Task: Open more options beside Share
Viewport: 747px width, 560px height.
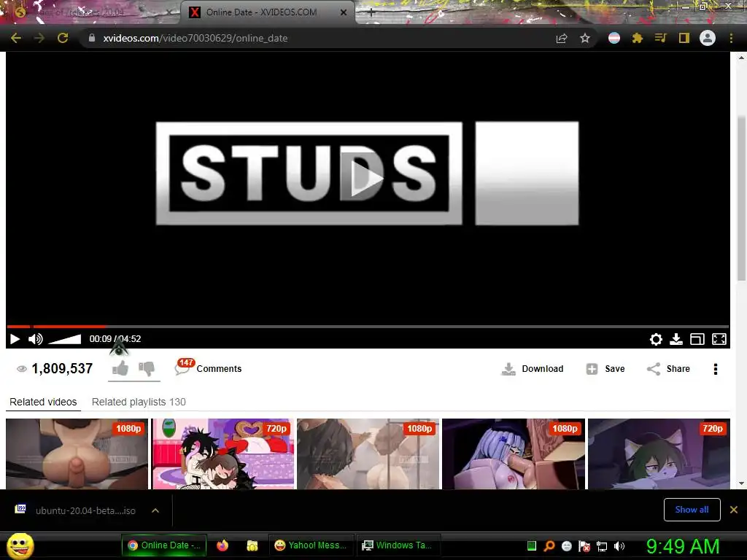Action: coord(716,369)
